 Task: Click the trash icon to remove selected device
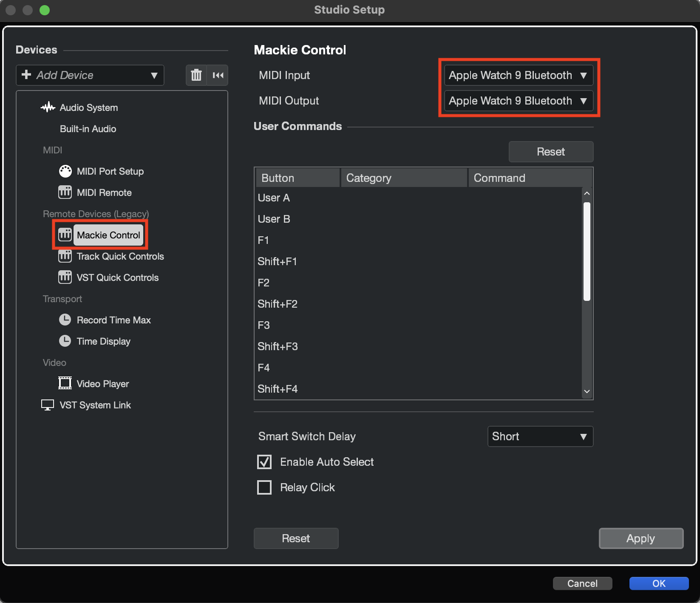(196, 75)
